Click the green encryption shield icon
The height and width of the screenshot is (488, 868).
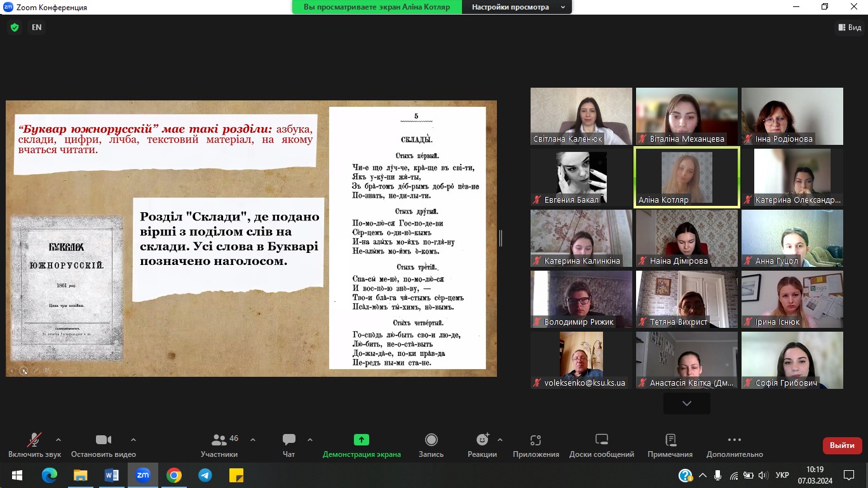click(x=15, y=27)
